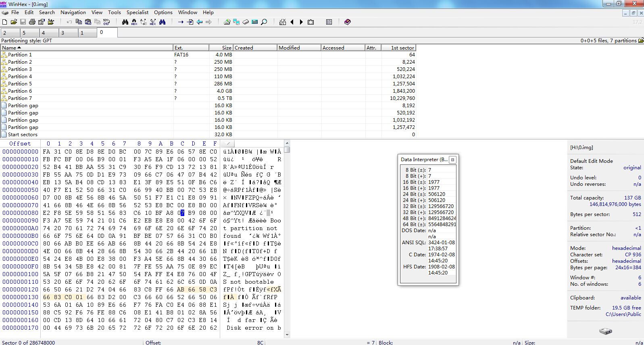Image resolution: width=644 pixels, height=345 pixels.
Task: Click the '19.5 GB free' TEMP folder value
Action: pyautogui.click(x=626, y=308)
